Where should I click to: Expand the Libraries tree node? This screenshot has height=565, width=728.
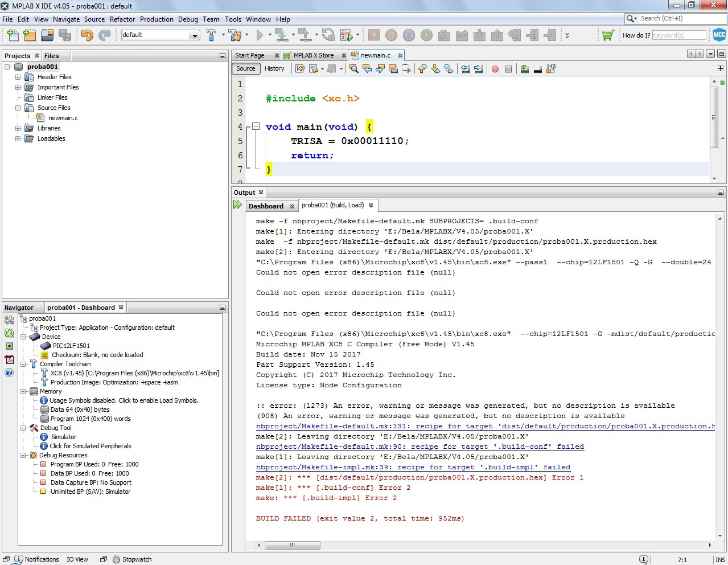coord(18,128)
